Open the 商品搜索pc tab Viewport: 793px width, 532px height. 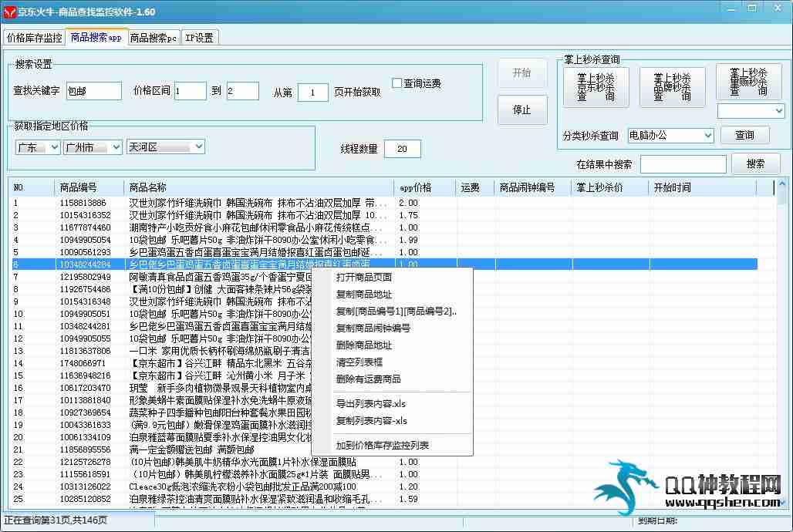(x=154, y=38)
